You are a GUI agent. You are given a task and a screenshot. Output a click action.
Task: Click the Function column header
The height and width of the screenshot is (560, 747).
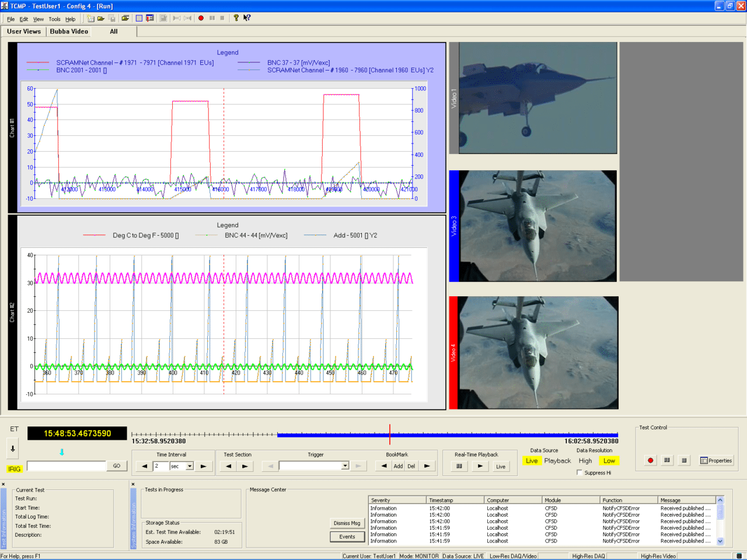click(629, 500)
